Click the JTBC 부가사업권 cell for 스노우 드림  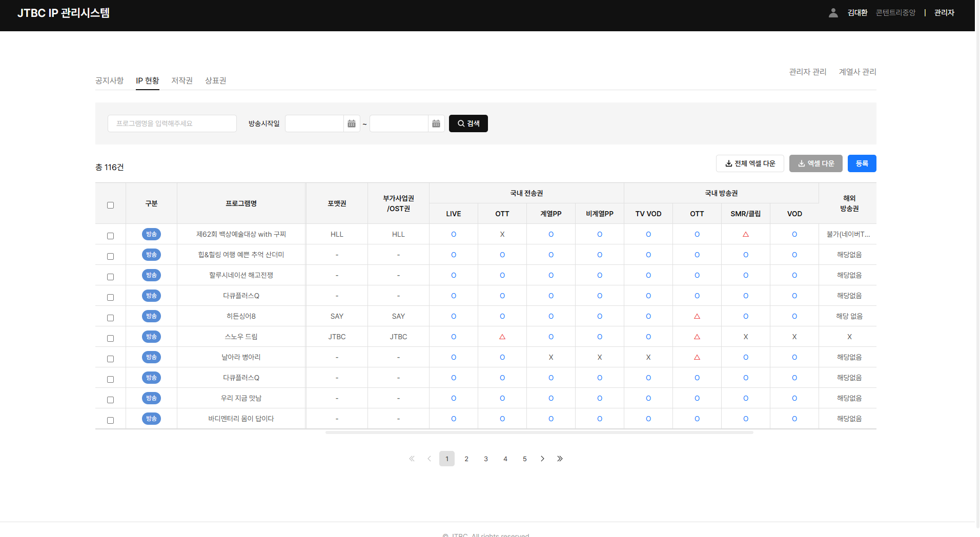click(x=398, y=337)
